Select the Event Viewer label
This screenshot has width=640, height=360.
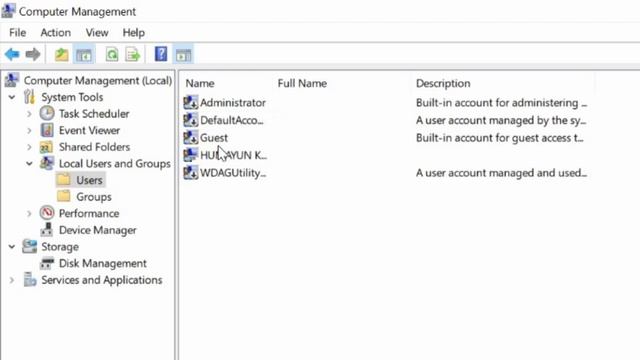pos(89,130)
